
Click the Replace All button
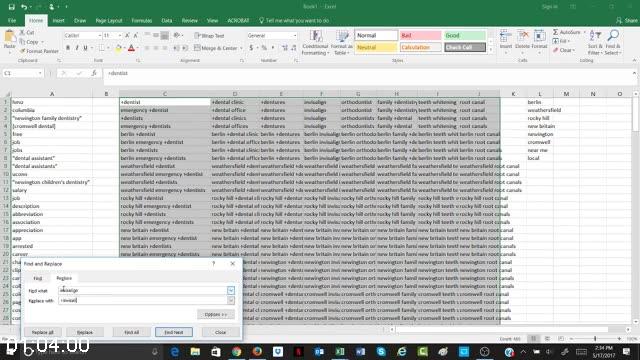(42, 332)
